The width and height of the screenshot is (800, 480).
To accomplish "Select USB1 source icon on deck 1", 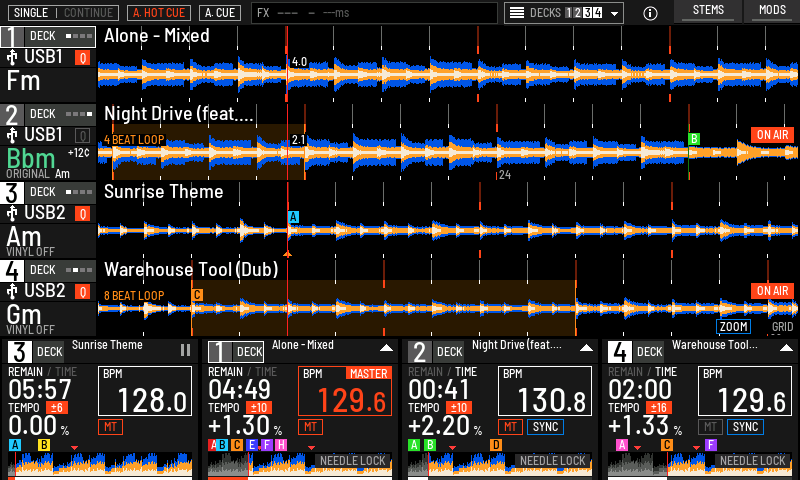I will 12,57.
